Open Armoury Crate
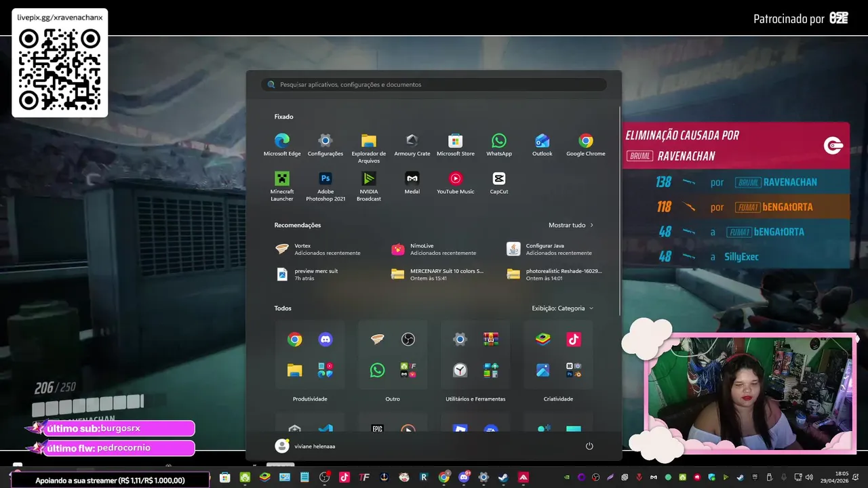 click(x=412, y=145)
